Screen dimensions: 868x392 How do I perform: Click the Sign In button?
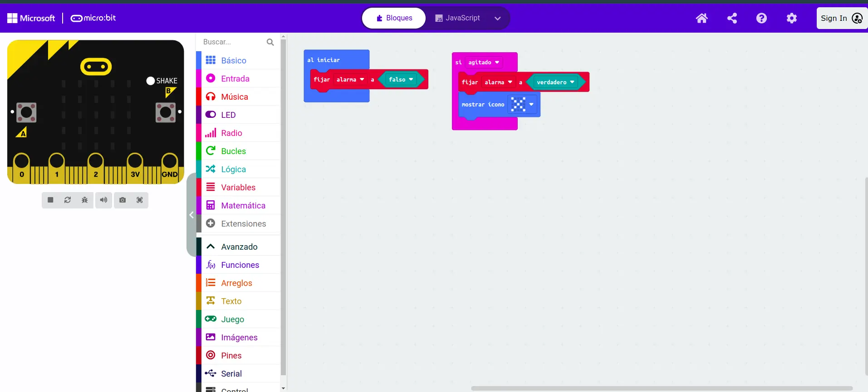(x=841, y=18)
